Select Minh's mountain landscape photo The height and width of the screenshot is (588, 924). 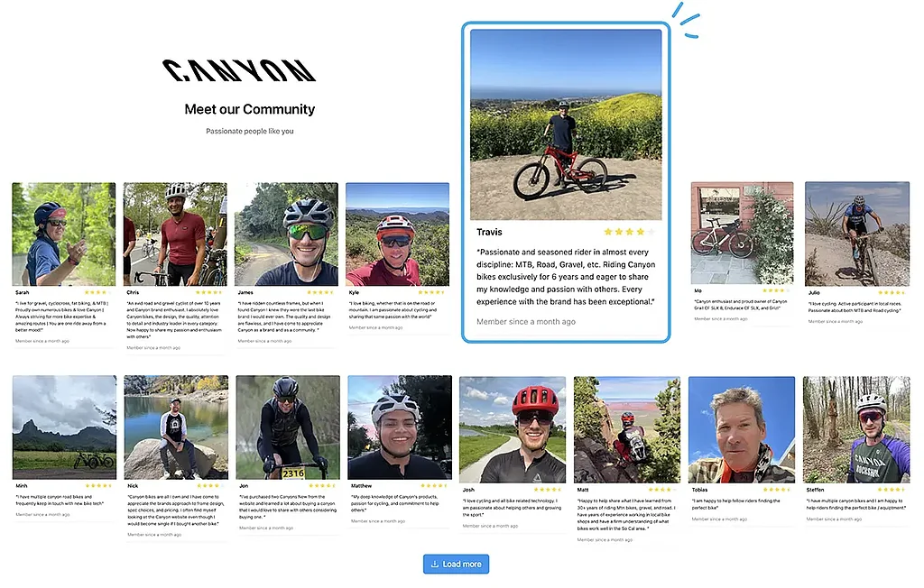(64, 427)
